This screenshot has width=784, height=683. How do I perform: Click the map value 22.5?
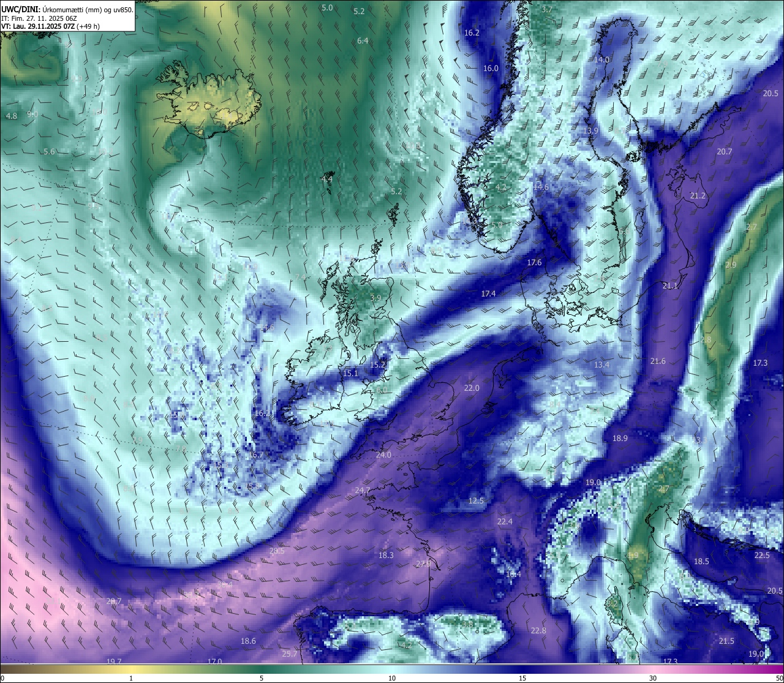tap(762, 556)
